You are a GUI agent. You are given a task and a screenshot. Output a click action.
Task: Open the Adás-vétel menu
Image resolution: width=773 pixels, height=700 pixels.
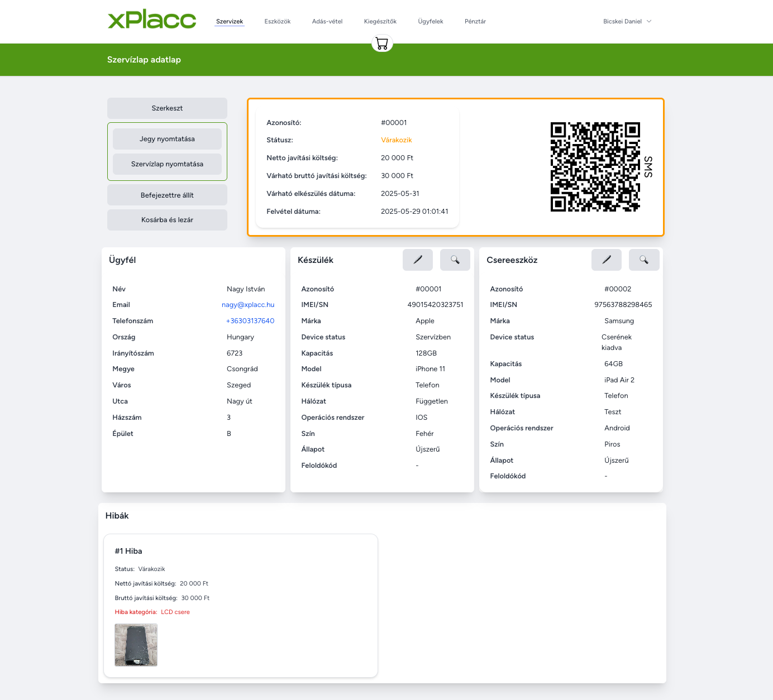tap(327, 21)
